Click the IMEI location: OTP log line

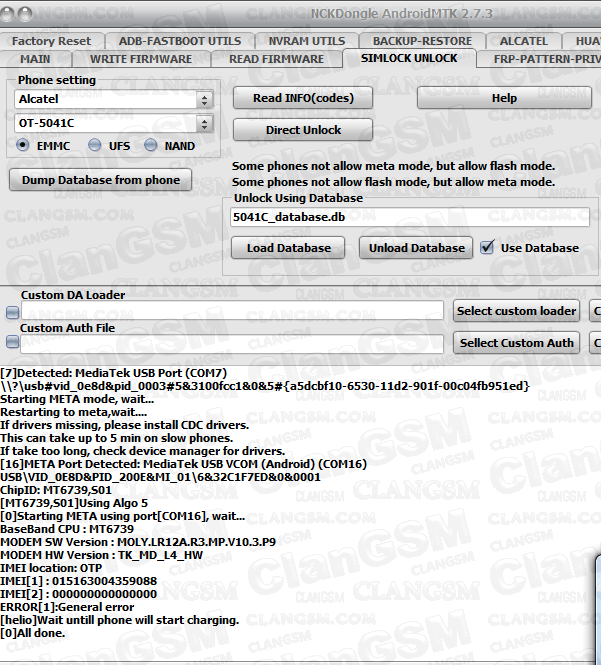tap(51, 568)
